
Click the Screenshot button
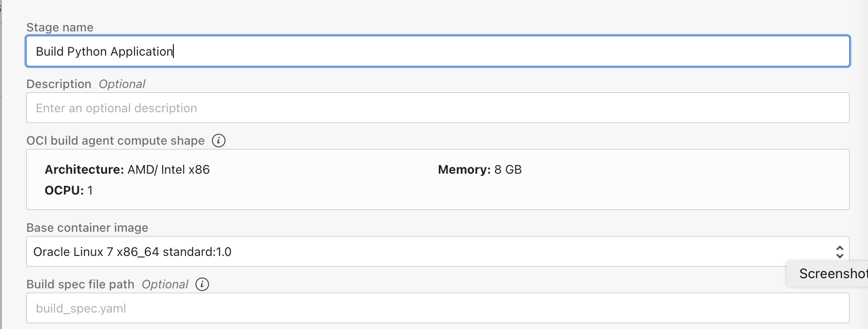click(831, 274)
